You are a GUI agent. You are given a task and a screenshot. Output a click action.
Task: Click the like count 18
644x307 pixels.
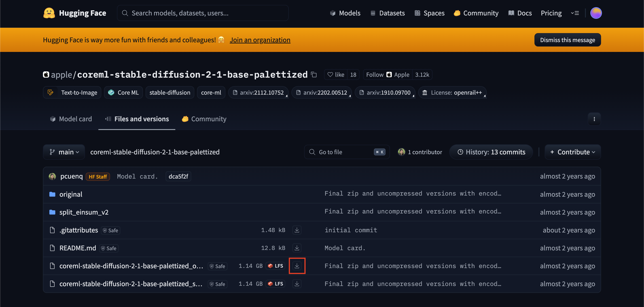[353, 75]
